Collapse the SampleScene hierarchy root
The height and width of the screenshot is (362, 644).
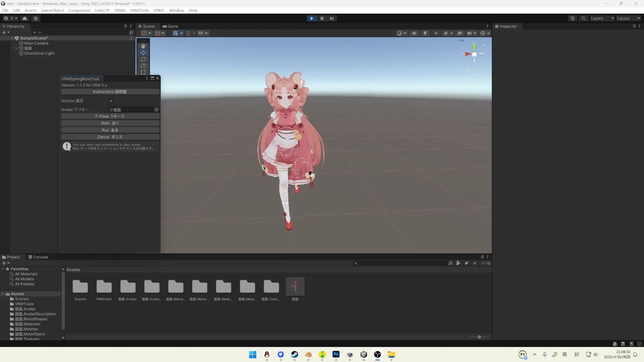tap(12, 38)
